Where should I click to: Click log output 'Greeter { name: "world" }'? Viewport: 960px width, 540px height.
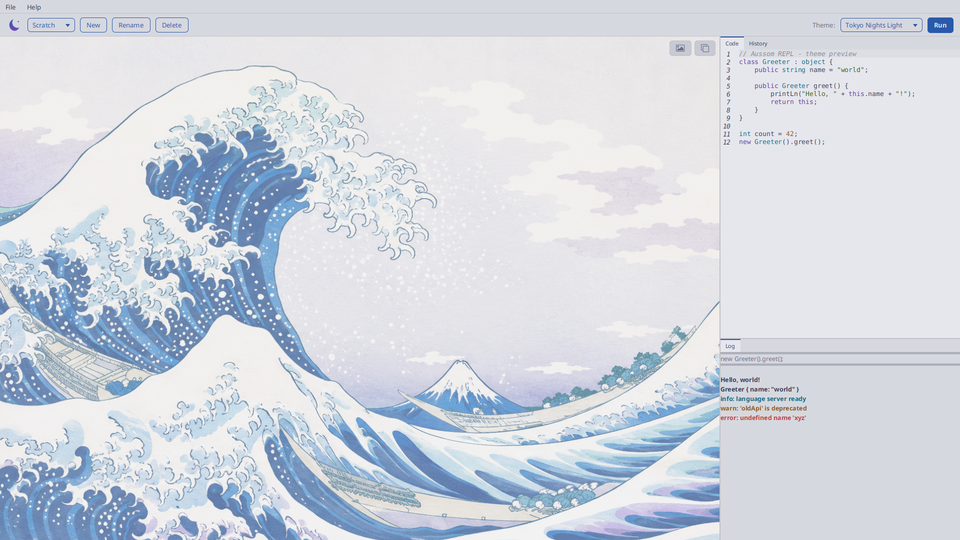click(759, 389)
